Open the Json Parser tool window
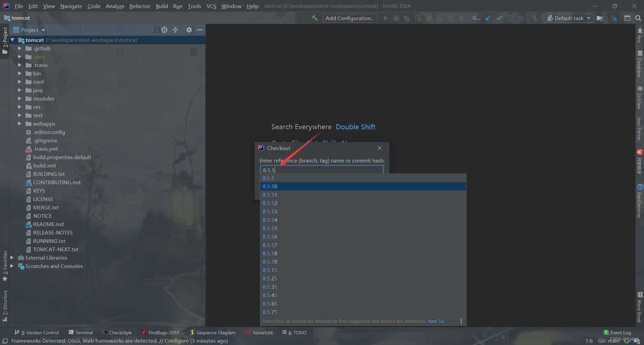Image resolution: width=644 pixels, height=345 pixels. click(640, 129)
